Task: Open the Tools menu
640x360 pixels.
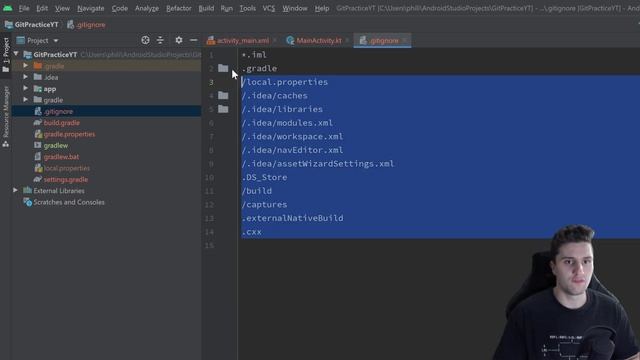Action: tap(247, 8)
